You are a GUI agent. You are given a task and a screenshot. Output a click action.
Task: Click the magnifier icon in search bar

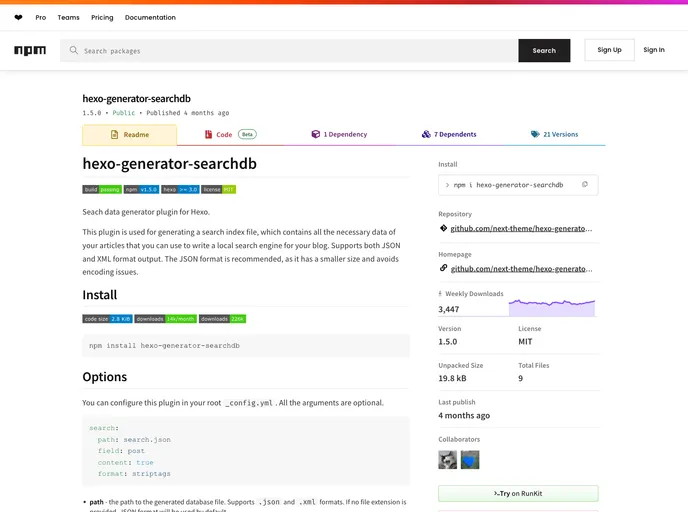coord(74,50)
